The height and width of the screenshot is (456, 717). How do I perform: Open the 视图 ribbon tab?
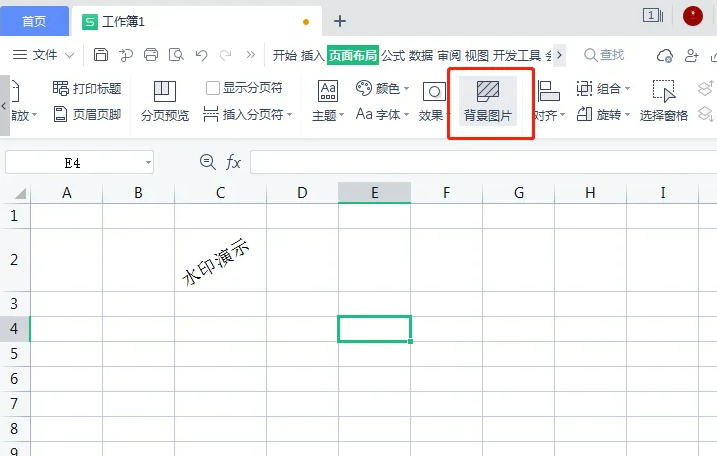pos(476,55)
